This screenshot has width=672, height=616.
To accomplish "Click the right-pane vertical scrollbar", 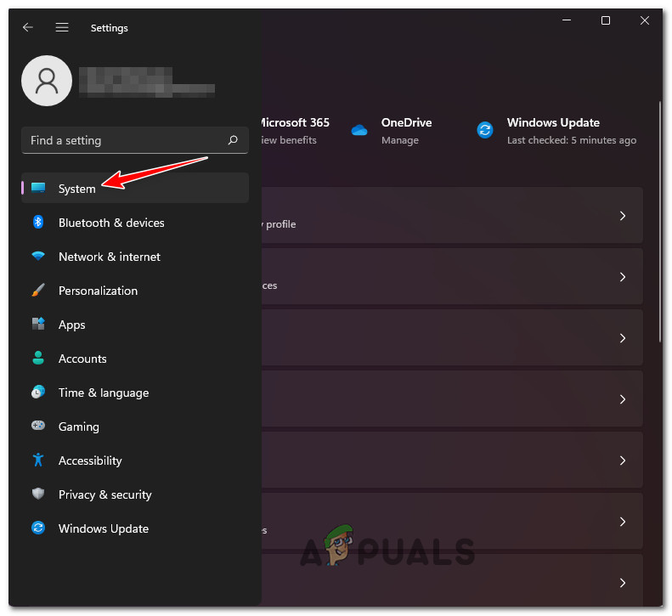I will click(660, 222).
